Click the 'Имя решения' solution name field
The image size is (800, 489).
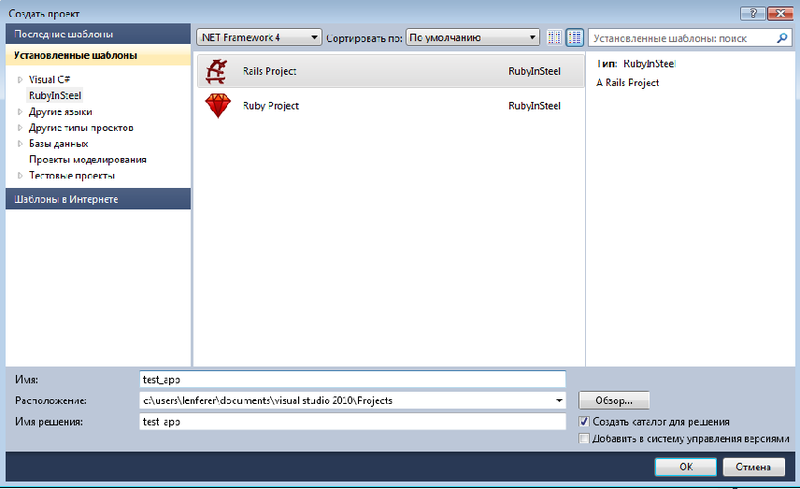tap(352, 422)
